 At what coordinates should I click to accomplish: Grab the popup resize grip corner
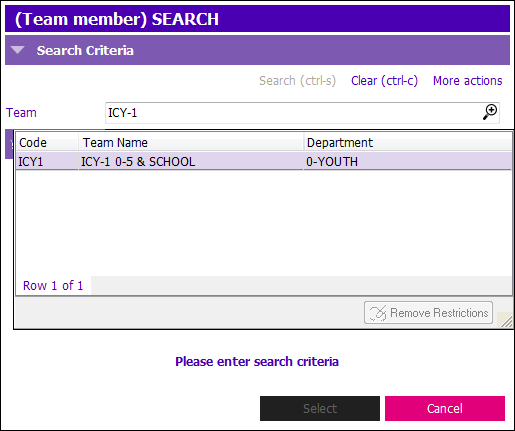click(506, 321)
